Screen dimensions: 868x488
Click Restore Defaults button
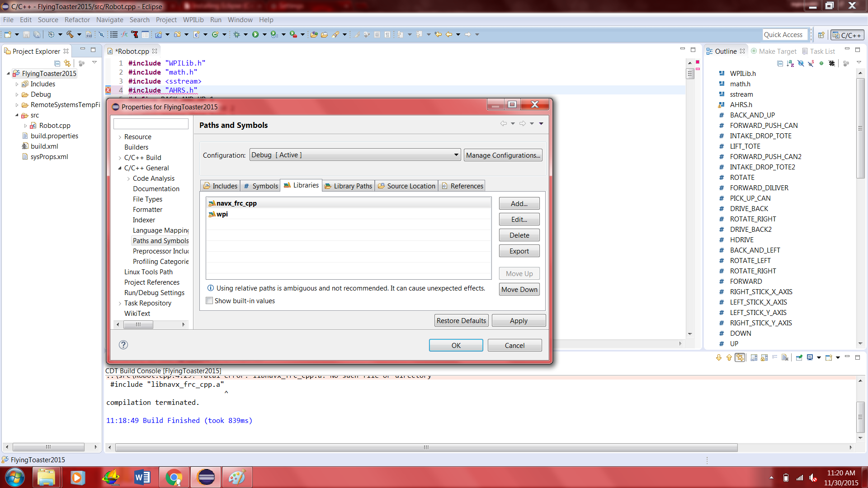[x=461, y=320]
